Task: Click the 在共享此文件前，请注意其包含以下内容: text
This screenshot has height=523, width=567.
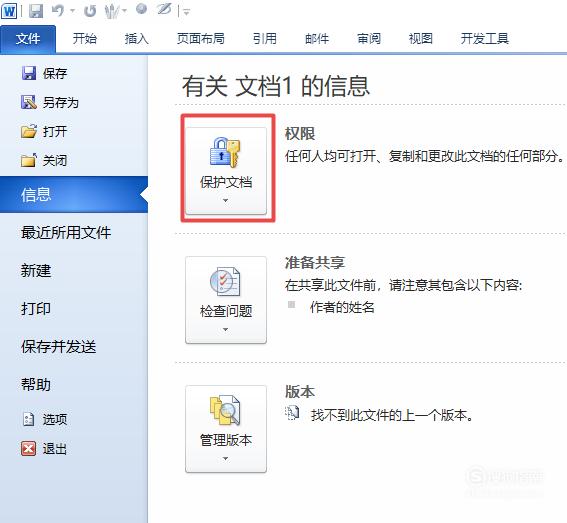Action: click(404, 285)
